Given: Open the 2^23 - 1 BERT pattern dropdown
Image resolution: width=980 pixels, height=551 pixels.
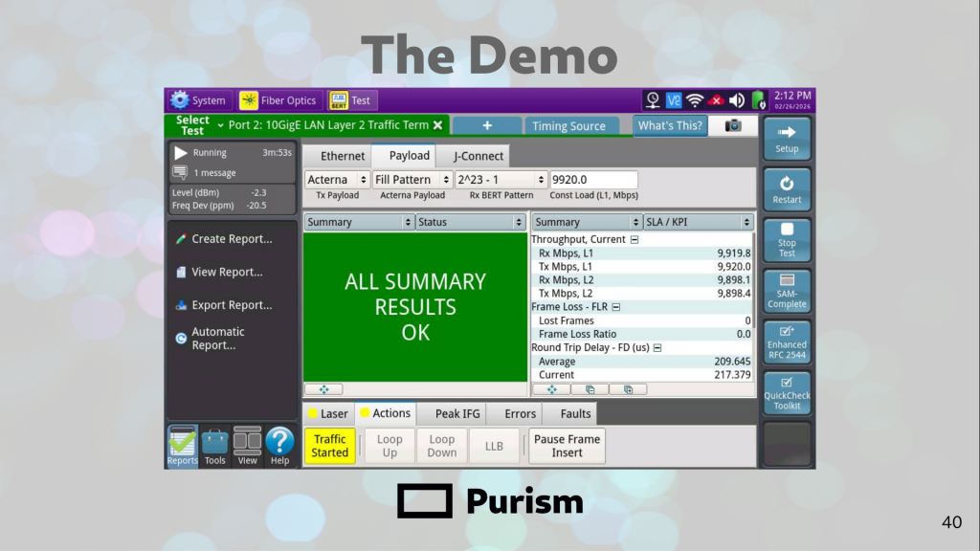Looking at the screenshot, I should (501, 180).
